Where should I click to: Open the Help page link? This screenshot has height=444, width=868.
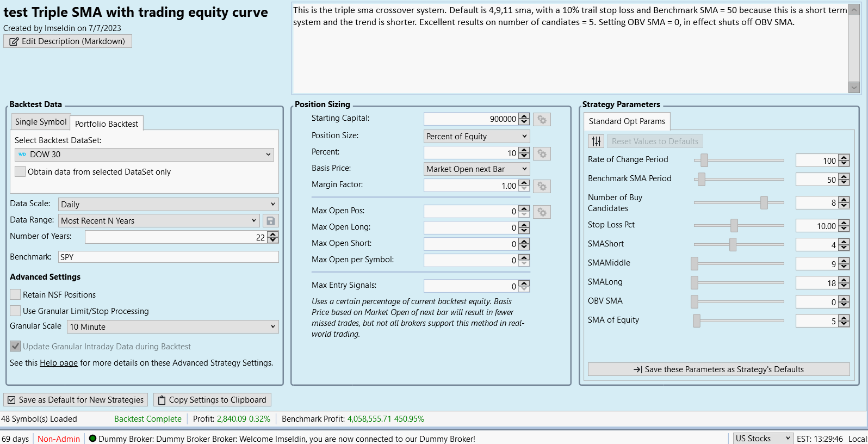(x=59, y=363)
